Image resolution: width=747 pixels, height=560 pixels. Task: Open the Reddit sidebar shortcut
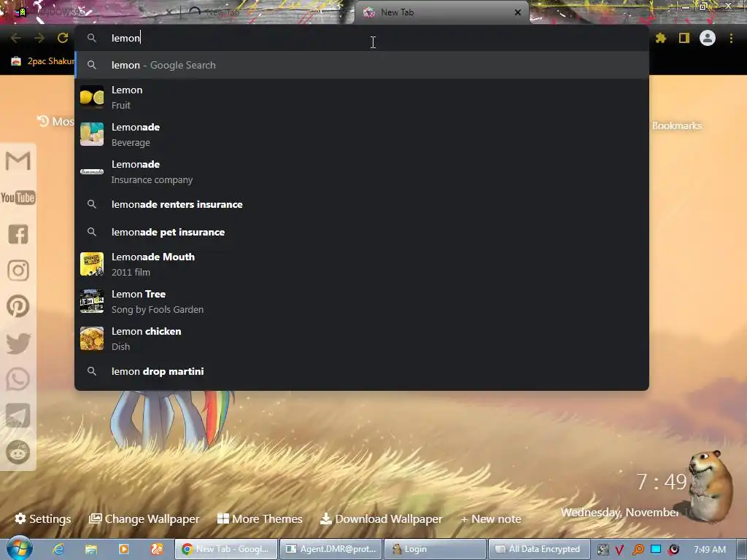point(18,452)
